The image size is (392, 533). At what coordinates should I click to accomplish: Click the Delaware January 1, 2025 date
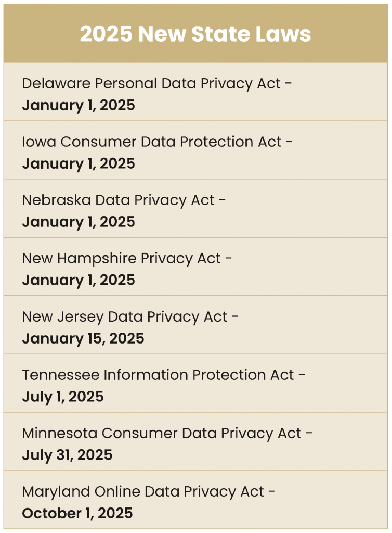tap(79, 105)
